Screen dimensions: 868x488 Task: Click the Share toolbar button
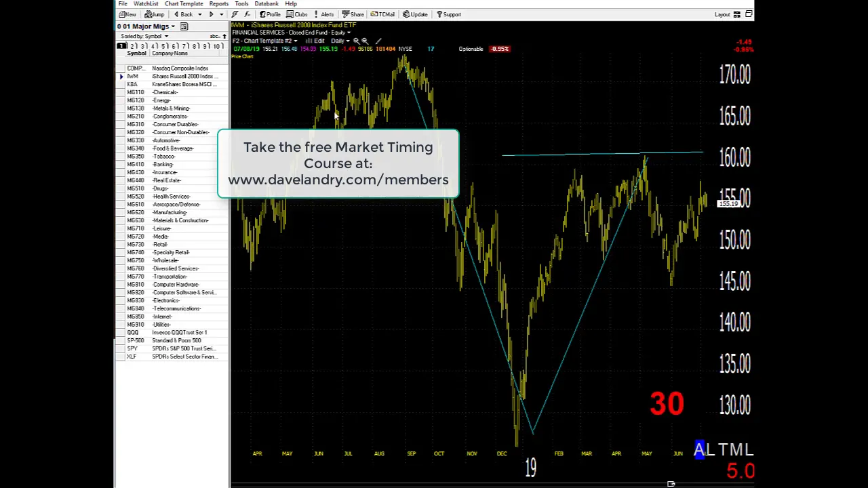point(353,14)
